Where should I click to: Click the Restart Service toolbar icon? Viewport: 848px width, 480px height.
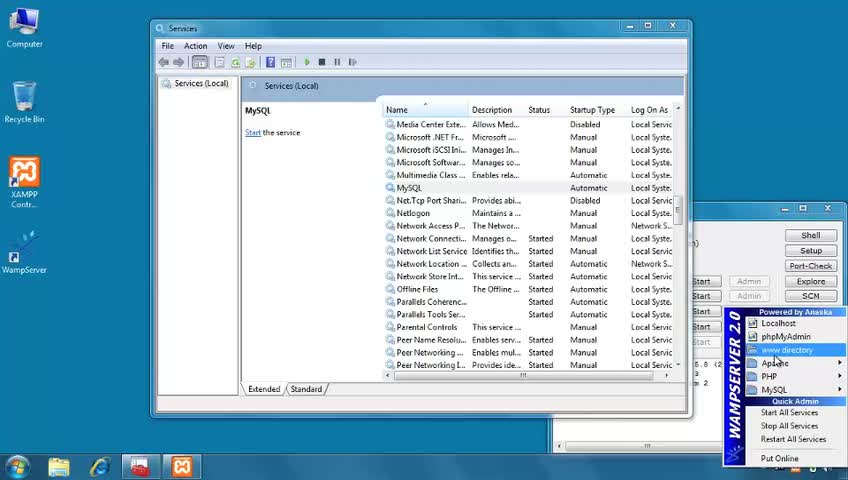pos(353,62)
